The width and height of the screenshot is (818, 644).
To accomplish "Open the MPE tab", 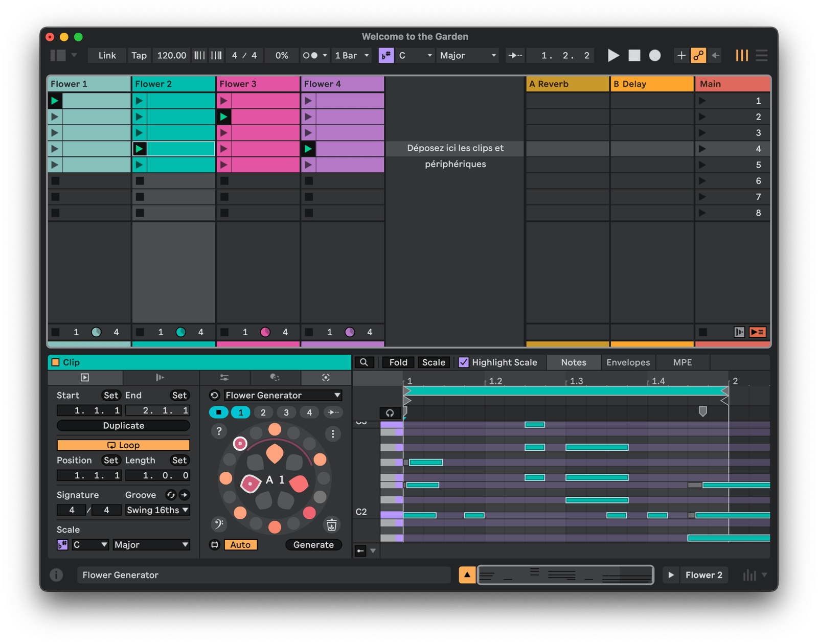I will click(682, 362).
